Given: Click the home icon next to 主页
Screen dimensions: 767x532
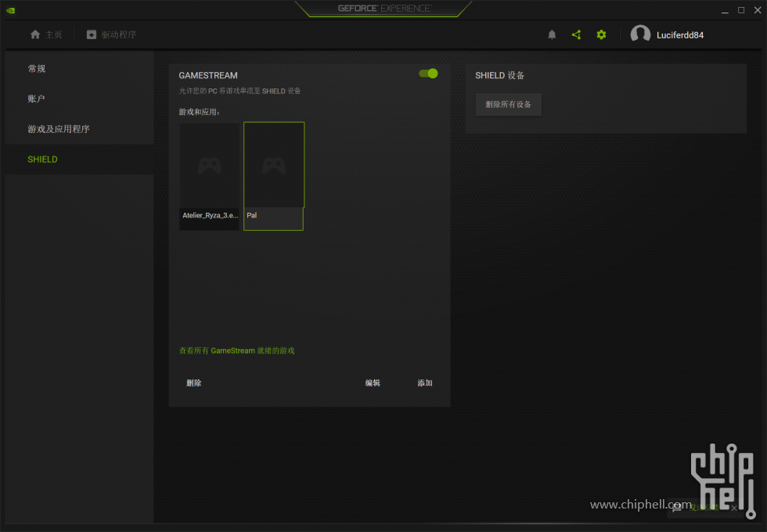Looking at the screenshot, I should 35,34.
